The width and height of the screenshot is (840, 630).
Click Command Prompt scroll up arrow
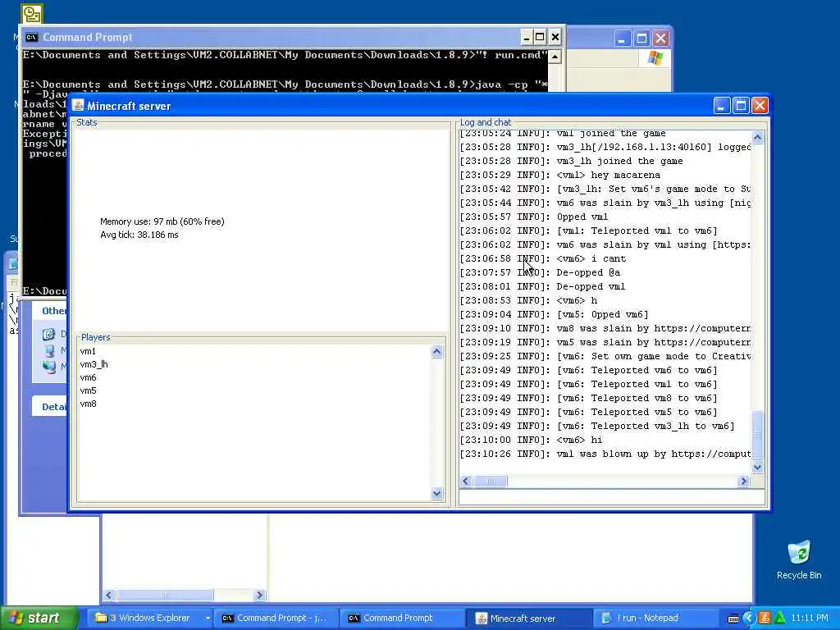555,57
